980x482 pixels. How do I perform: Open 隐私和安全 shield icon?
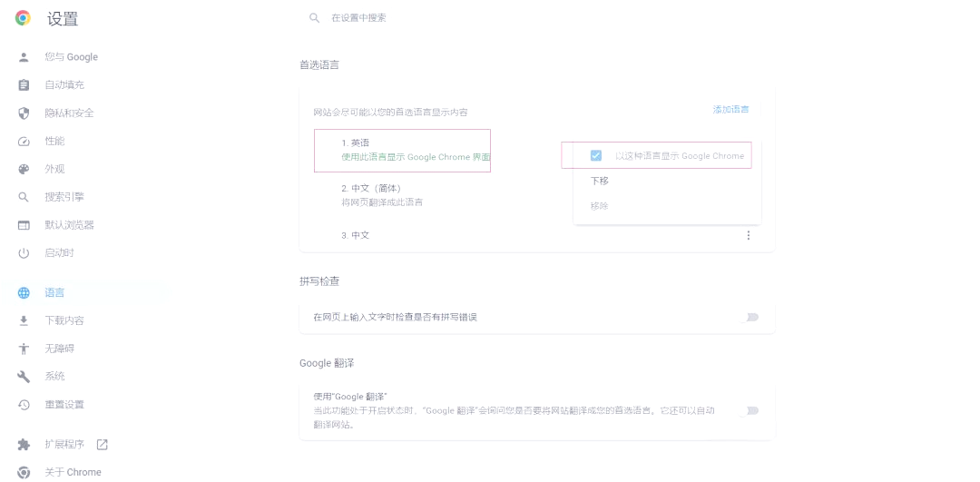24,113
